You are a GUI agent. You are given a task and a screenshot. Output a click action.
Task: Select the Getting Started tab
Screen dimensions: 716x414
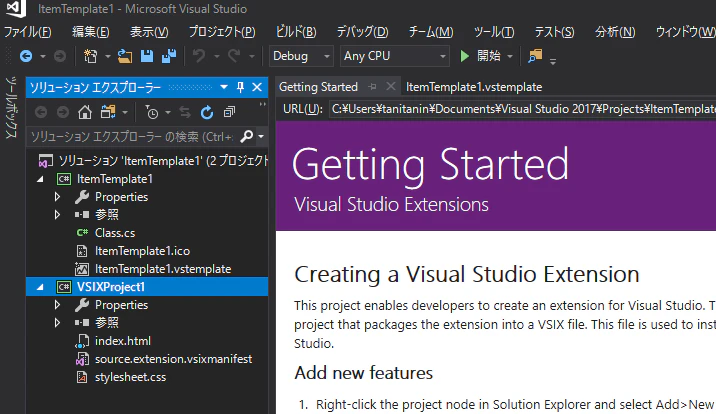coord(318,87)
